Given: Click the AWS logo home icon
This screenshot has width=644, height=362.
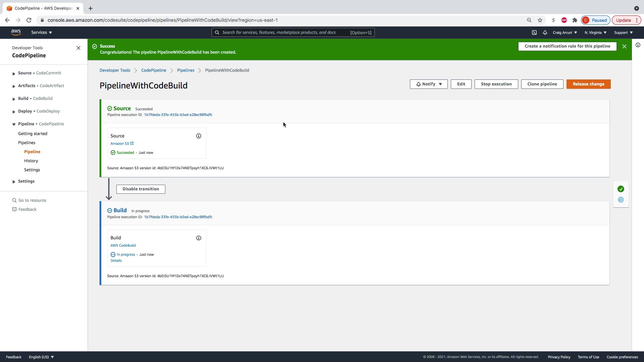Looking at the screenshot, I should 16,32.
